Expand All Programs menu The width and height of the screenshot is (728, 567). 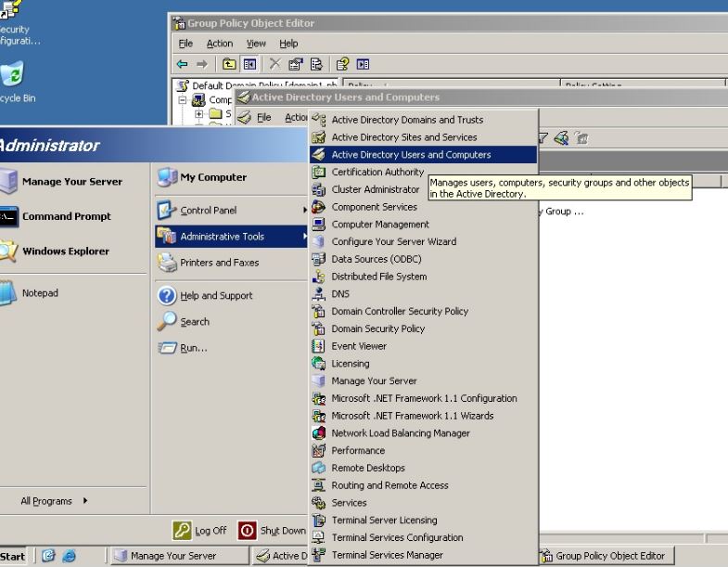click(54, 500)
